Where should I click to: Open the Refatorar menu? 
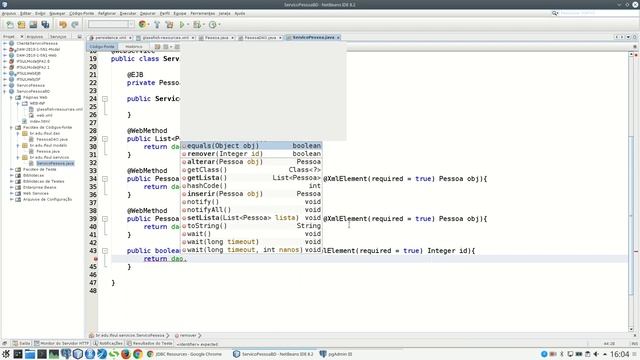[x=107, y=13]
